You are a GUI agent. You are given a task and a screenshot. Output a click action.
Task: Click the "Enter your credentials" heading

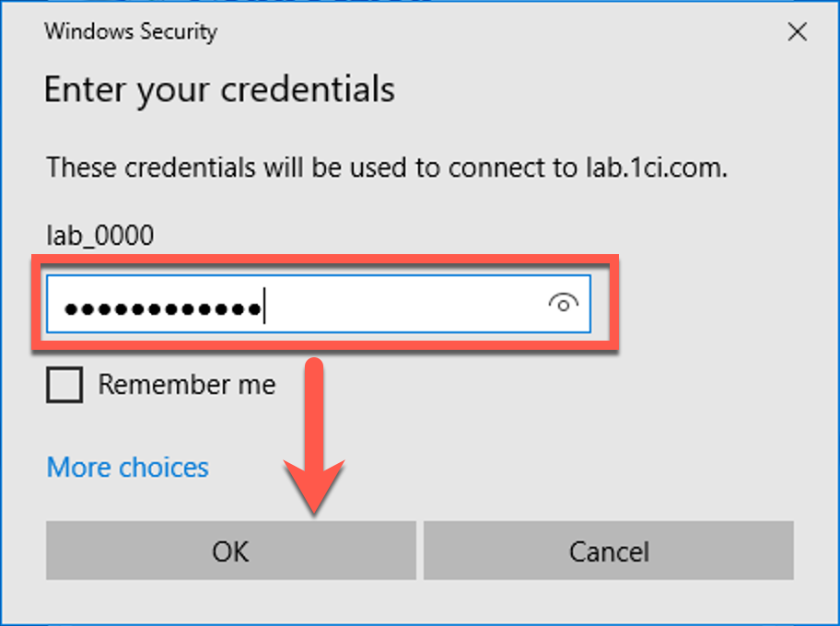tap(219, 90)
